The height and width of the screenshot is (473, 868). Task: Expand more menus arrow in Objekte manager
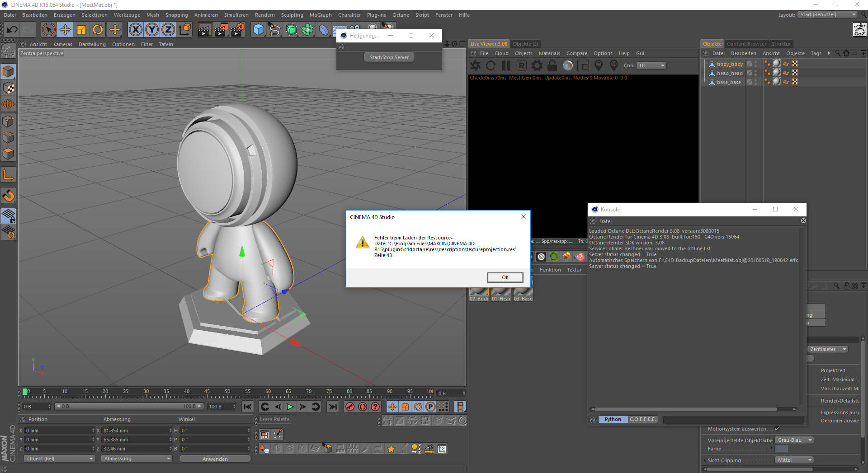pyautogui.click(x=829, y=53)
